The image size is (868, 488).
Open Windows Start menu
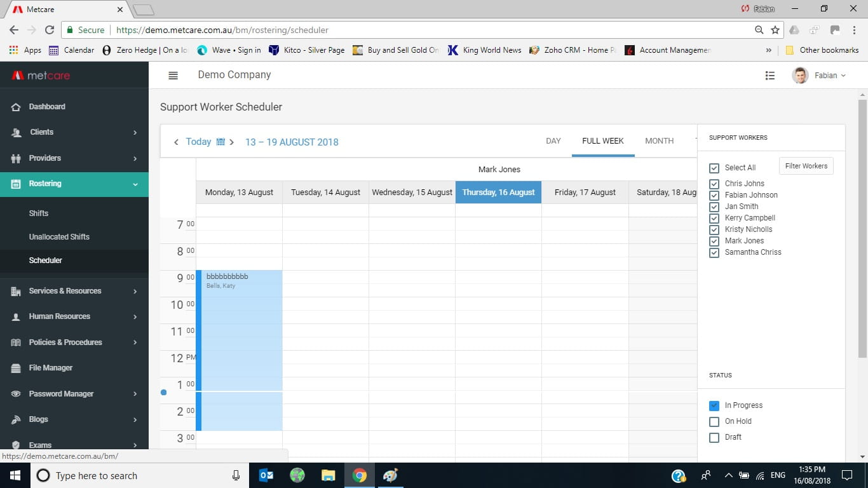point(15,475)
